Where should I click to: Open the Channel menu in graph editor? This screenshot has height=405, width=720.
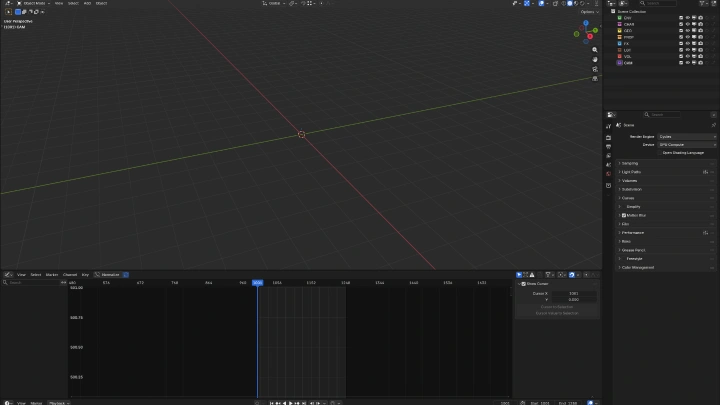[70, 275]
